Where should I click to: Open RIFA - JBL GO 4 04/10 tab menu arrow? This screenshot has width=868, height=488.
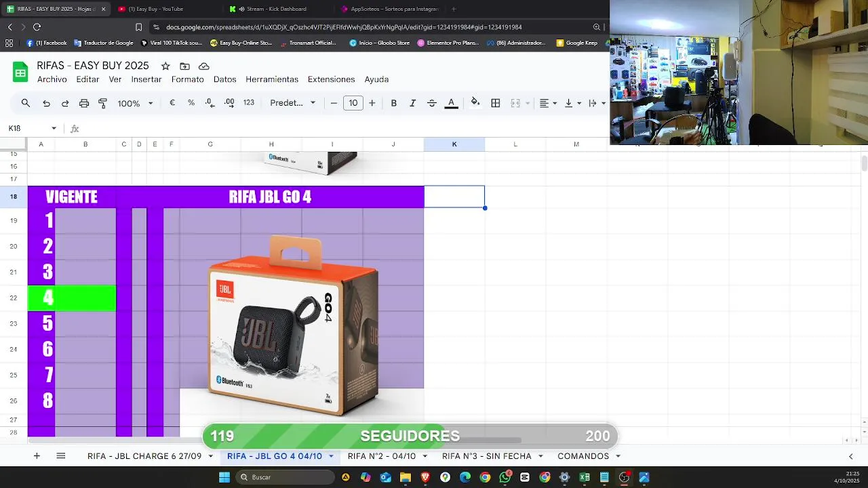pyautogui.click(x=331, y=457)
